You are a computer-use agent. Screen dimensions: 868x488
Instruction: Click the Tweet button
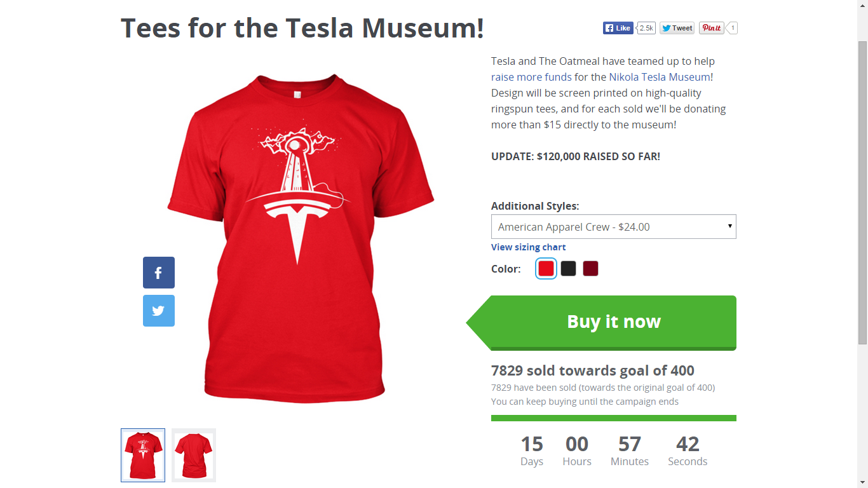677,28
